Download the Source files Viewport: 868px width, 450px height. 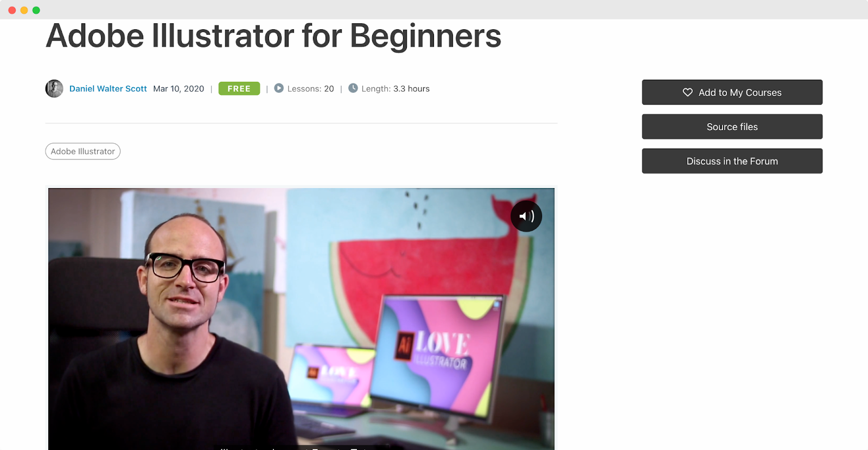[732, 126]
